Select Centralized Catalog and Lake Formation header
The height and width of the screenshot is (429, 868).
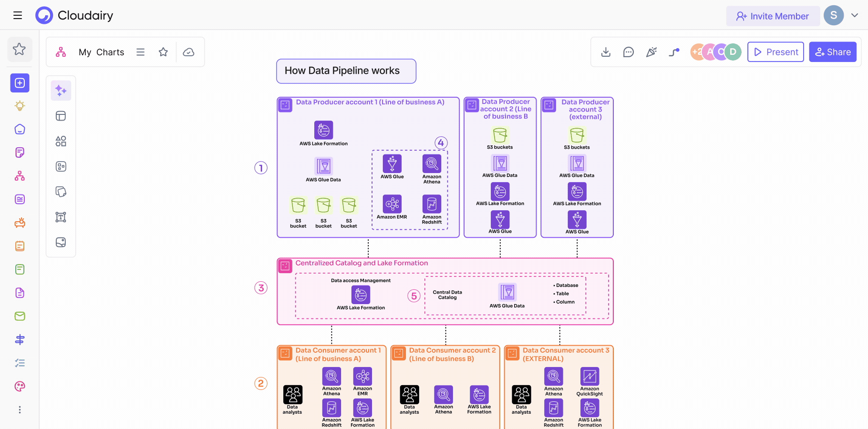(x=362, y=263)
